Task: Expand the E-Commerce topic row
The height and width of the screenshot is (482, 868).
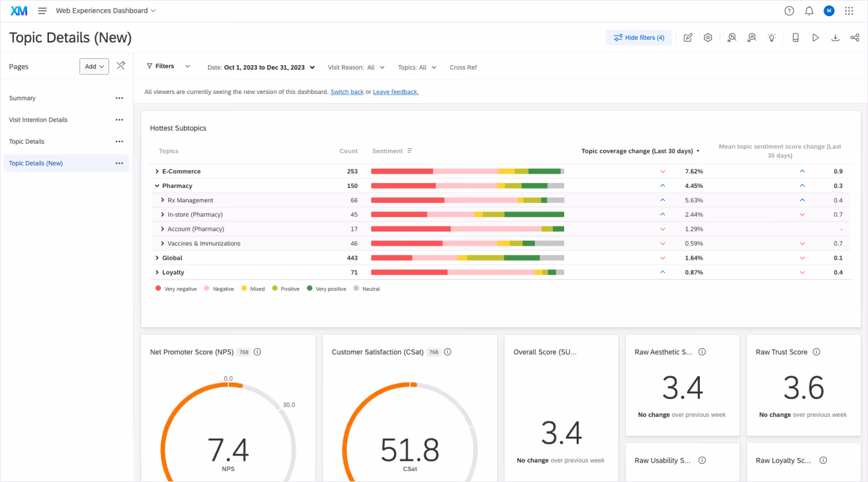Action: (x=157, y=171)
